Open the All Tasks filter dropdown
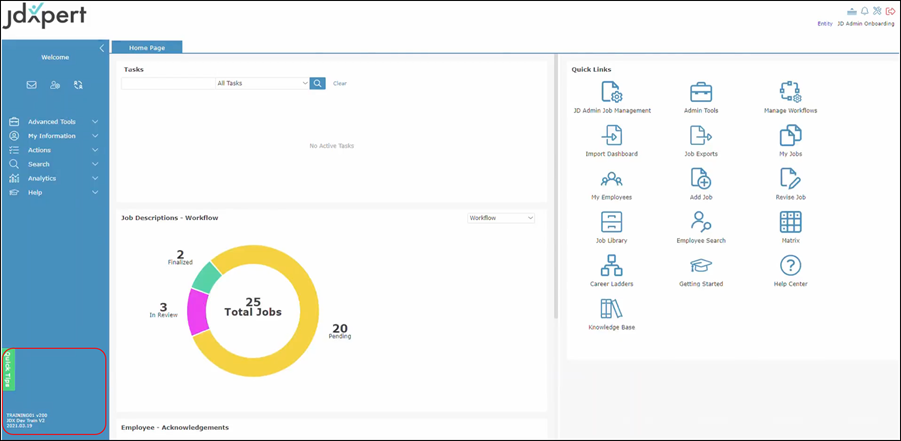 click(x=262, y=83)
